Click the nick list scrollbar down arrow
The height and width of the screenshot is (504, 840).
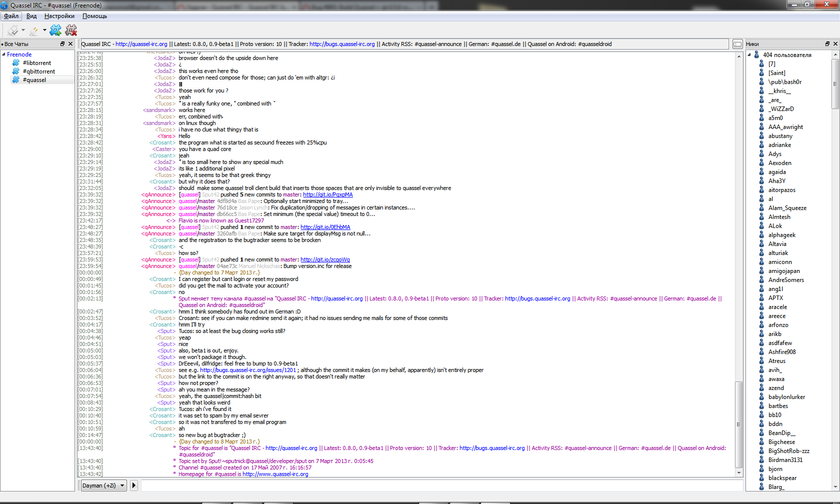pyautogui.click(x=835, y=487)
